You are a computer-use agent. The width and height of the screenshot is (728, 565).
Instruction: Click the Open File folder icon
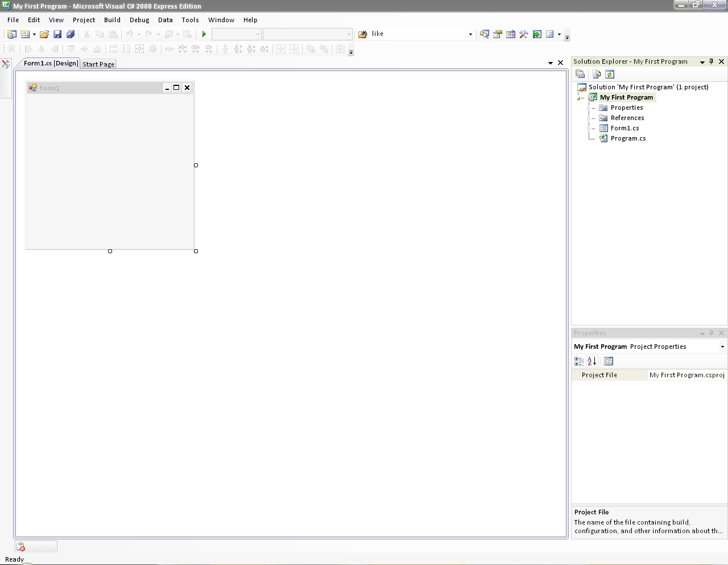tap(44, 34)
